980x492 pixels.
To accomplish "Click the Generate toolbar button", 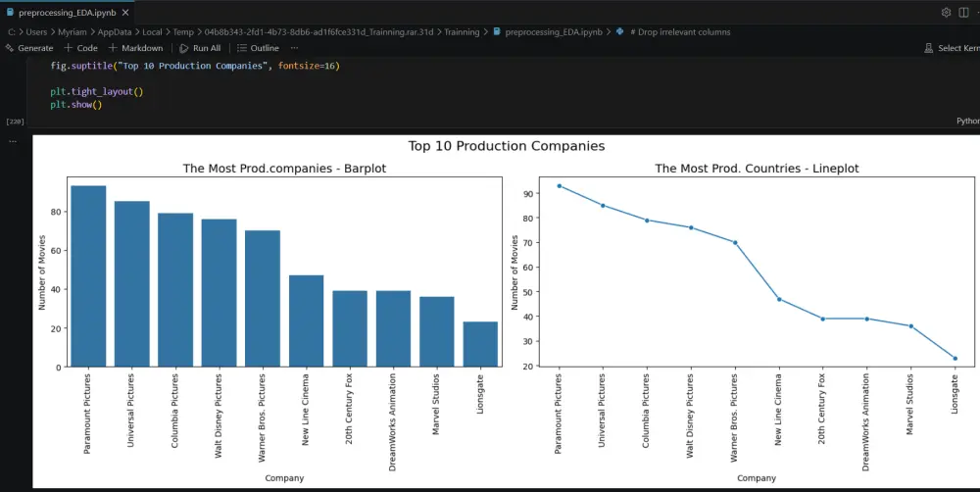I will coord(29,48).
